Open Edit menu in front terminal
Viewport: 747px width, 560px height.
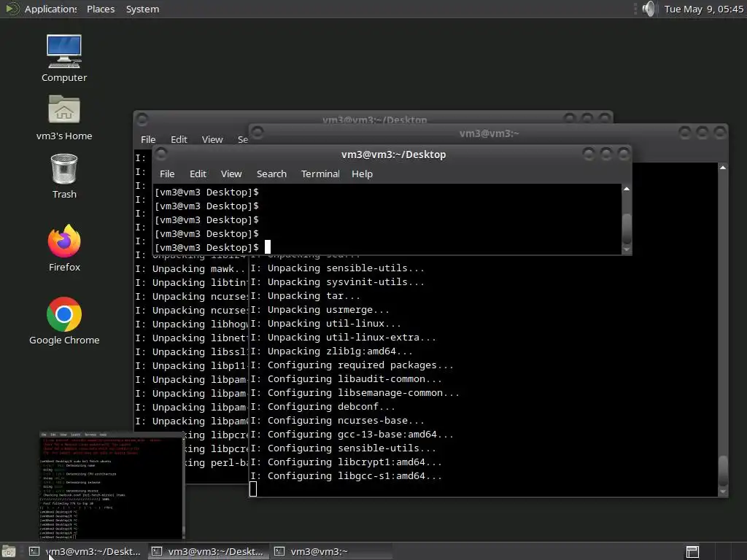[198, 174]
